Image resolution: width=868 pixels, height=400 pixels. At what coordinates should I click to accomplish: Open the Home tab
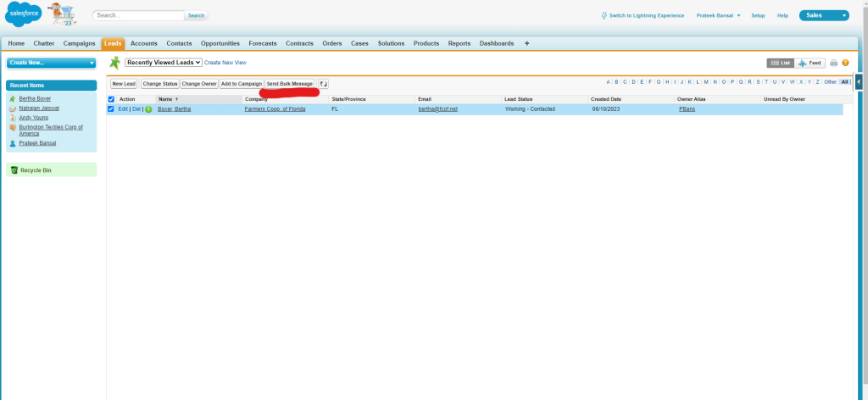[16, 43]
